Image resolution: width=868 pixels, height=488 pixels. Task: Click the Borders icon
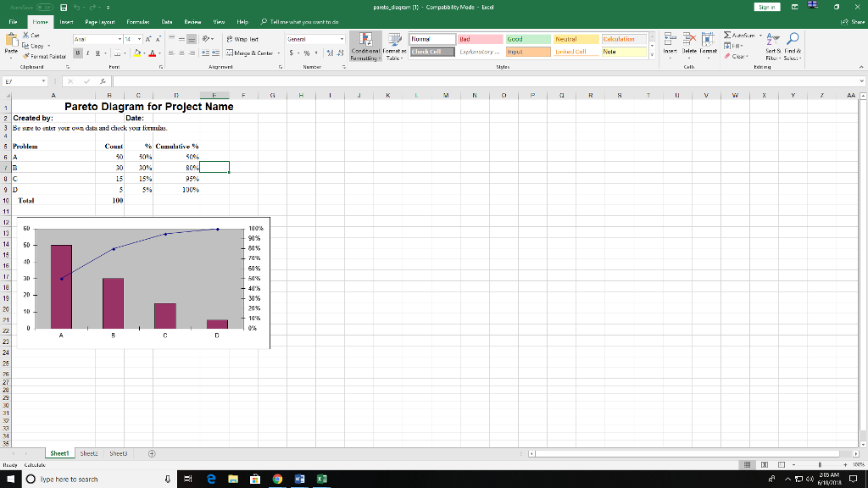117,53
